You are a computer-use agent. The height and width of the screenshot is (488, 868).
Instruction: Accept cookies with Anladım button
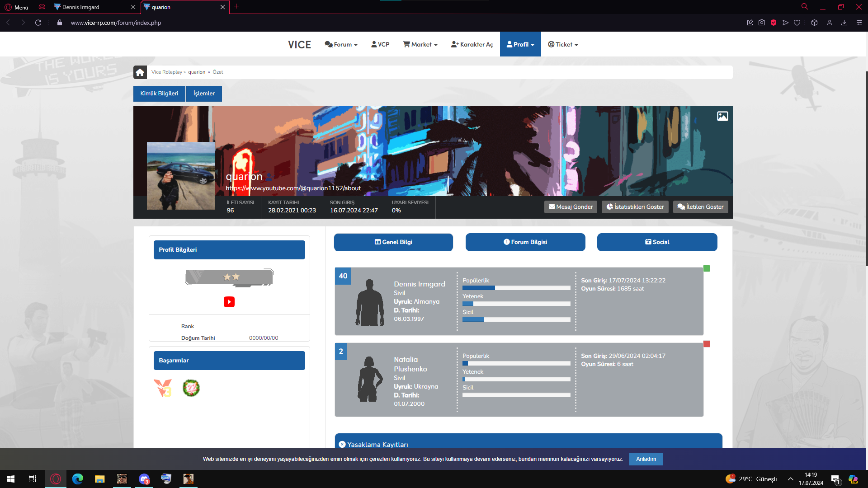pyautogui.click(x=646, y=459)
